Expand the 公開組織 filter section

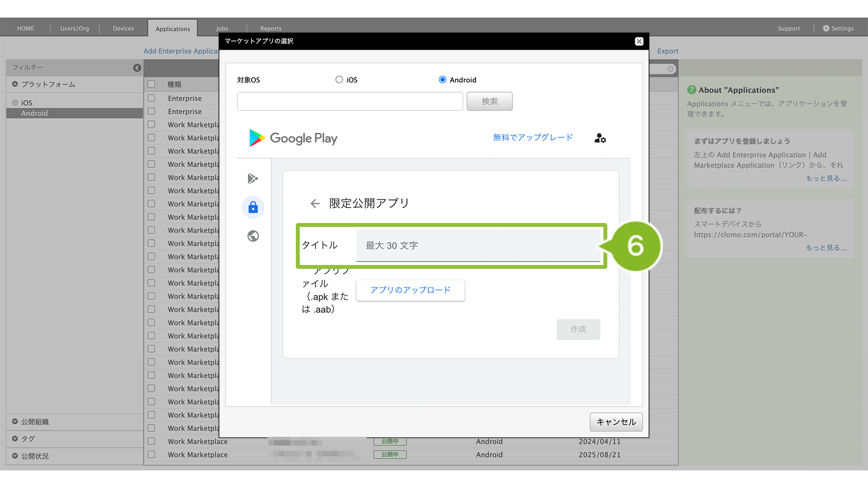[x=15, y=422]
